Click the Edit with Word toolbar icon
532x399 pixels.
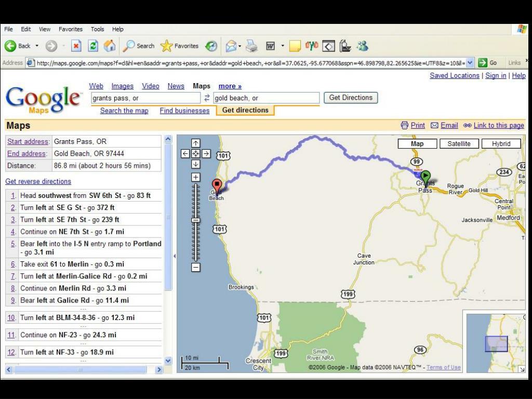270,46
